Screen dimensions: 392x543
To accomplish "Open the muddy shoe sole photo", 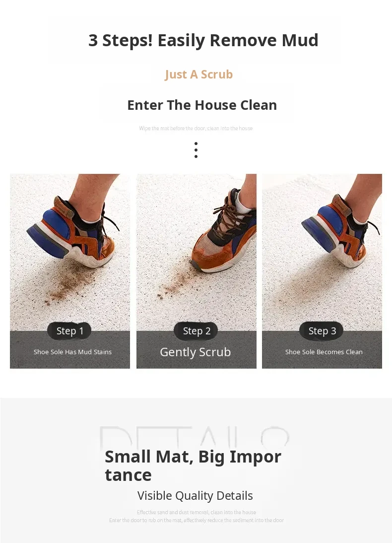I will click(70, 252).
